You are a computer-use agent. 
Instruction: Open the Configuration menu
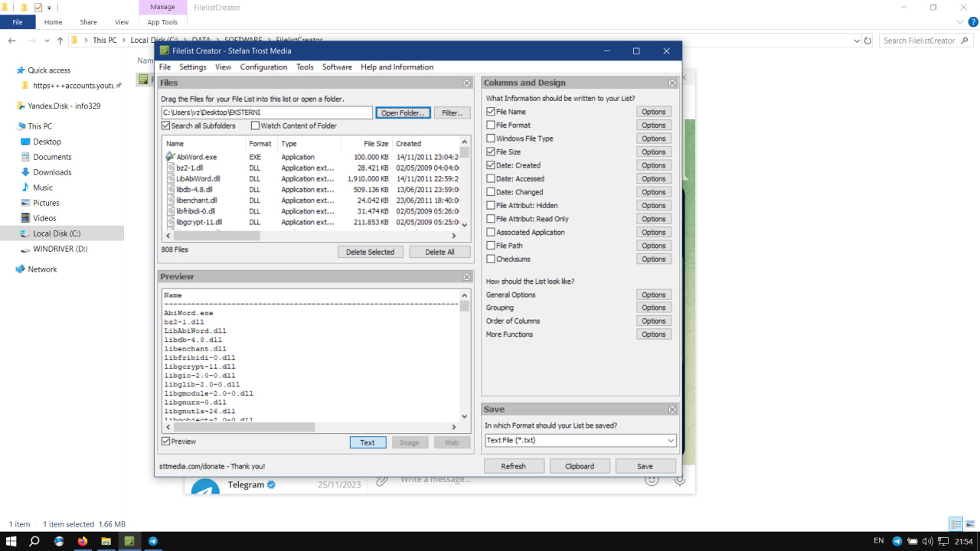[x=263, y=67]
